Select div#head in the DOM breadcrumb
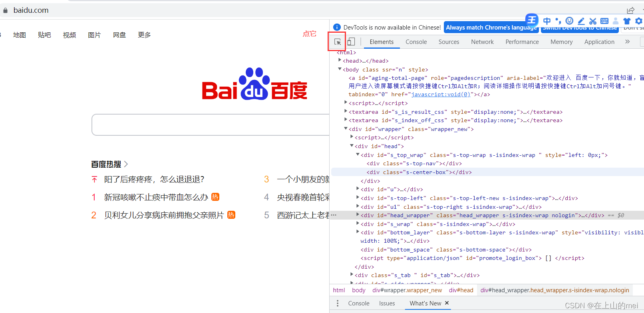 point(461,290)
